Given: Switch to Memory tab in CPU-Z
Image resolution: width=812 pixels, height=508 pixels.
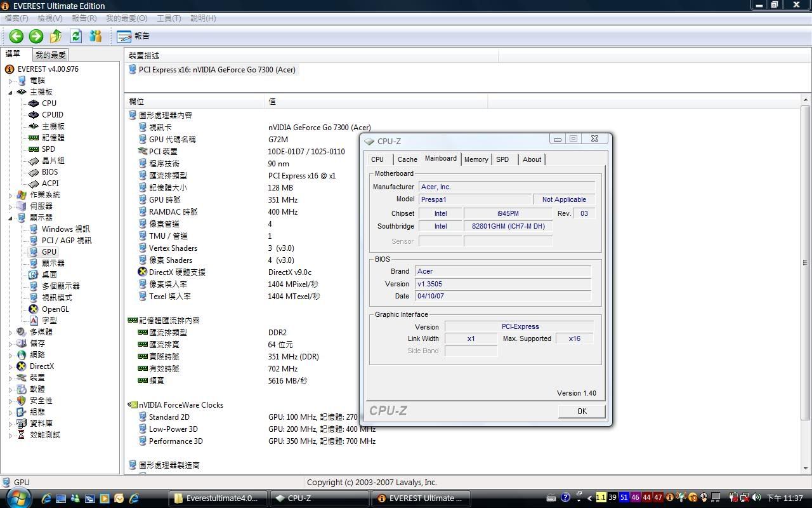Looking at the screenshot, I should click(x=476, y=159).
